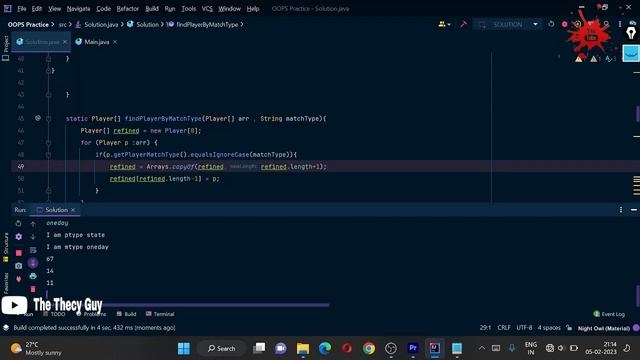Open the SOLUTION run configuration dropdown
This screenshot has width=640, height=360.
pyautogui.click(x=508, y=24)
